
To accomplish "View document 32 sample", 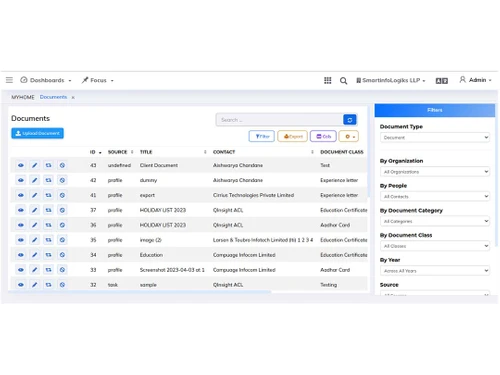I will pyautogui.click(x=21, y=285).
